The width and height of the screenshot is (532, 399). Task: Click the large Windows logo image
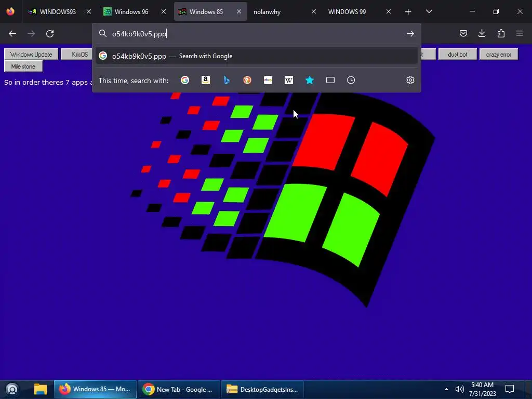point(283,199)
